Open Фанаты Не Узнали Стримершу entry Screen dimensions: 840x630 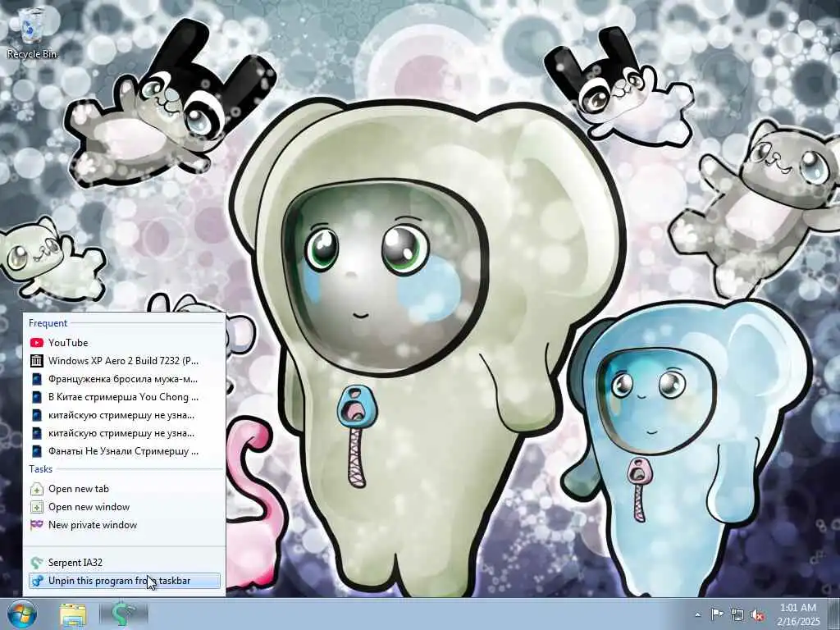[x=125, y=451]
